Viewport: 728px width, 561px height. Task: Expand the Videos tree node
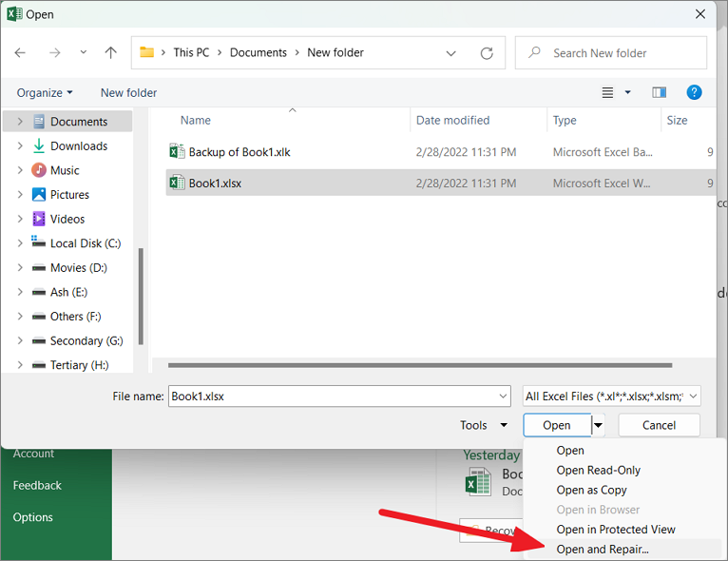[x=20, y=220]
